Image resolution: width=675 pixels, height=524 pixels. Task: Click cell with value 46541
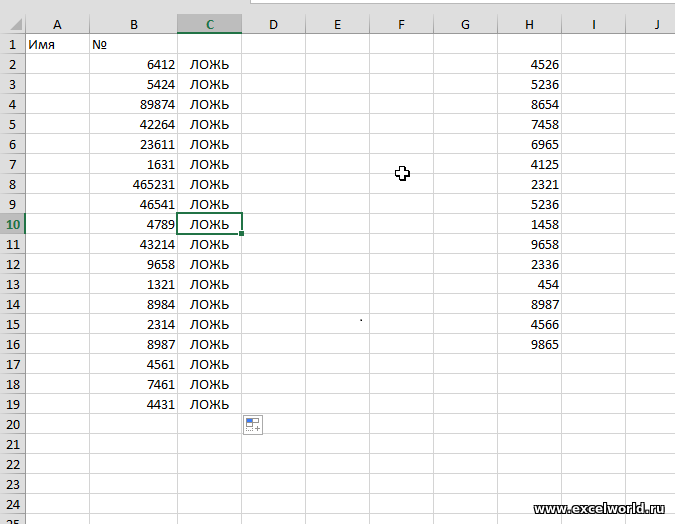[x=133, y=205]
